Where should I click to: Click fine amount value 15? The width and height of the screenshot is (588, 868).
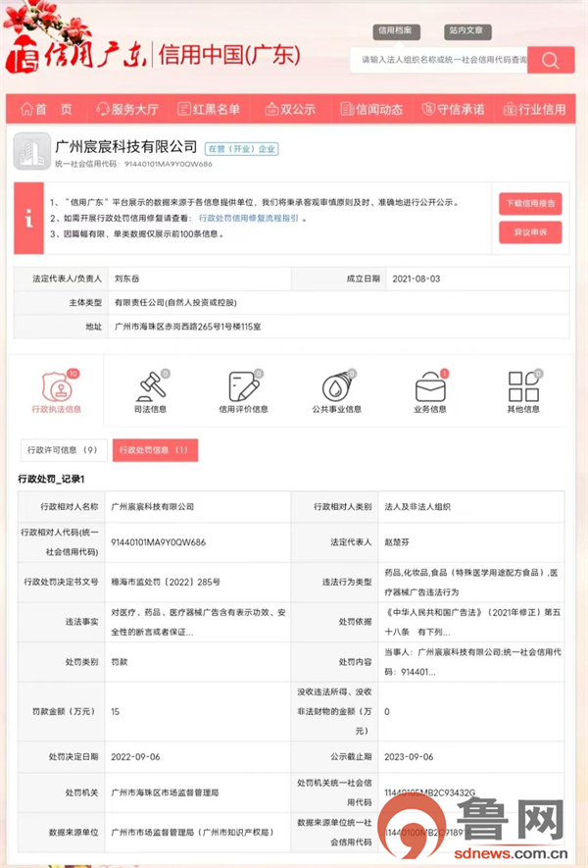click(115, 711)
